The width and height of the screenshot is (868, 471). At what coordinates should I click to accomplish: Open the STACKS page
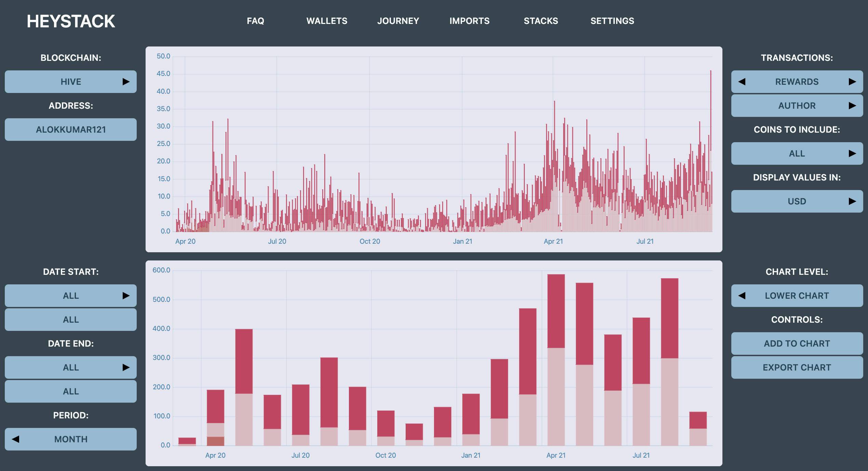coord(541,21)
